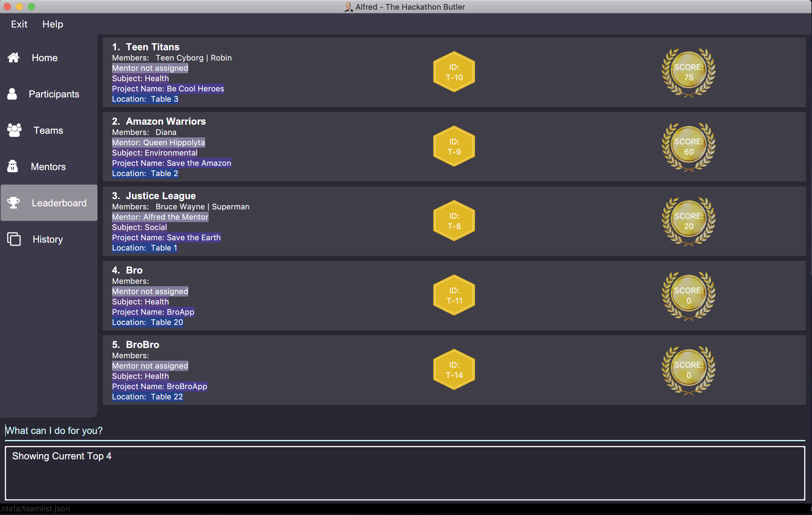Click 'Project Name: Save the Earth' label

click(167, 238)
